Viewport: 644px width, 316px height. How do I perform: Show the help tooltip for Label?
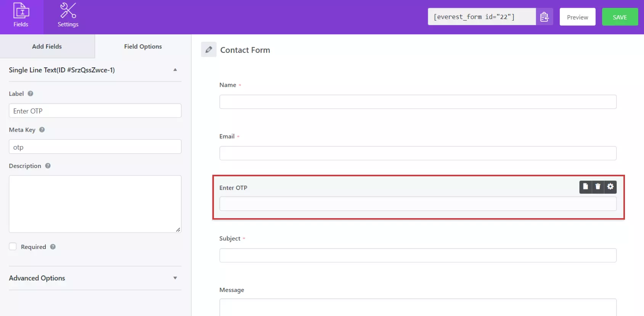click(31, 94)
